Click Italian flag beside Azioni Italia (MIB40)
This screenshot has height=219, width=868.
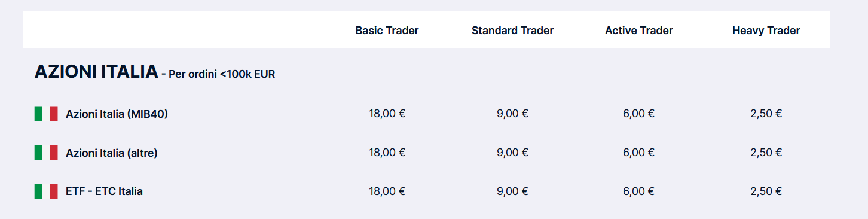[46, 114]
